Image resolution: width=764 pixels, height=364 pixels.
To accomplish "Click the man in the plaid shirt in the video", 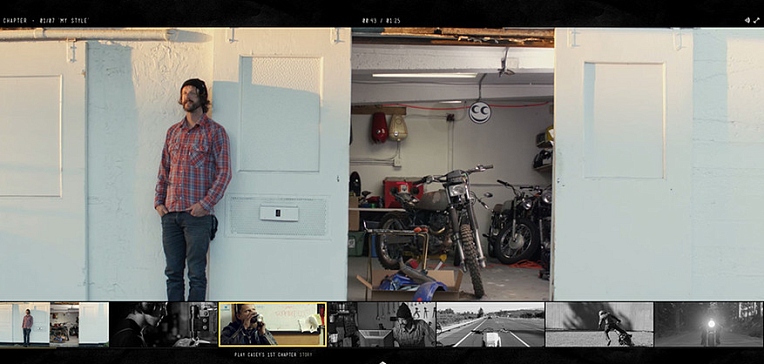I will tap(193, 190).
